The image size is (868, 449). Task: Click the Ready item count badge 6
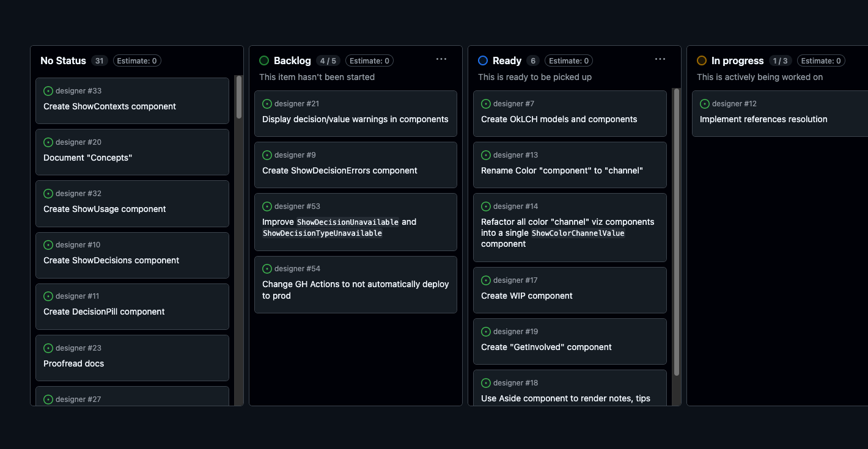click(x=533, y=60)
